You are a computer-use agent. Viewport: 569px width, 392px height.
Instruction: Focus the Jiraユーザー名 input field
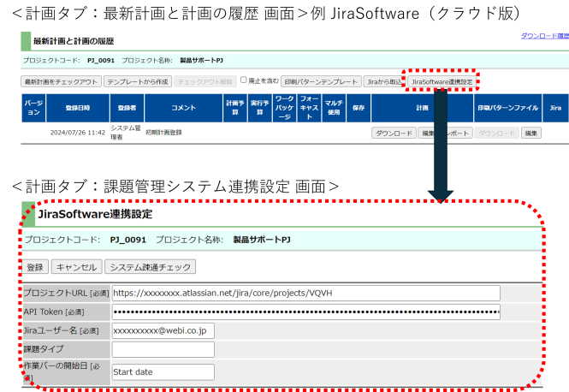point(163,330)
